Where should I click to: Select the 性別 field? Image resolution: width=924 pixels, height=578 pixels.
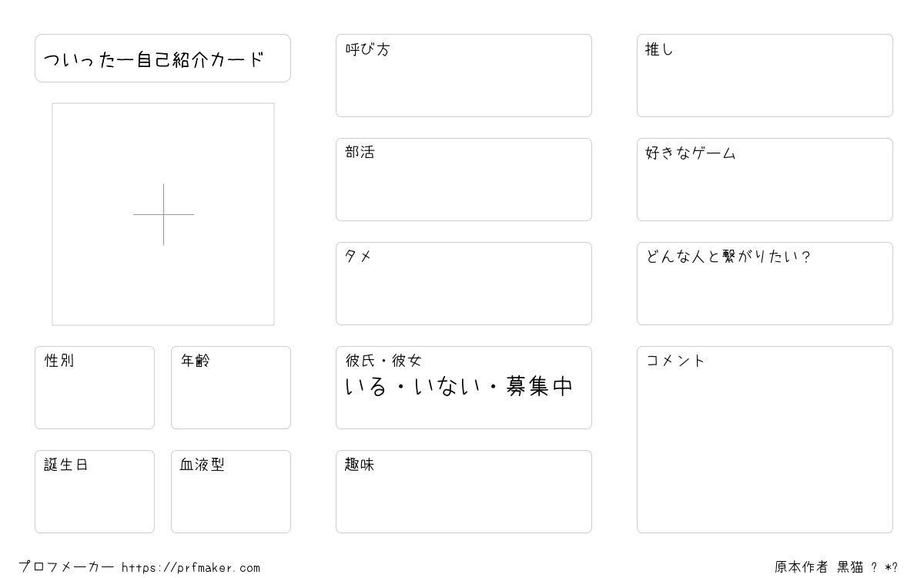[95, 388]
